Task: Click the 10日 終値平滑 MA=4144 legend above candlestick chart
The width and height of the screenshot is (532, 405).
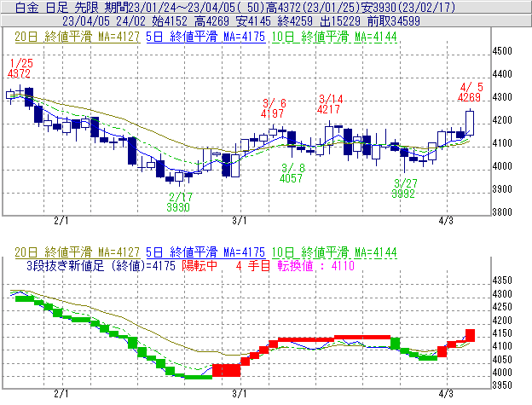Action: click(334, 37)
